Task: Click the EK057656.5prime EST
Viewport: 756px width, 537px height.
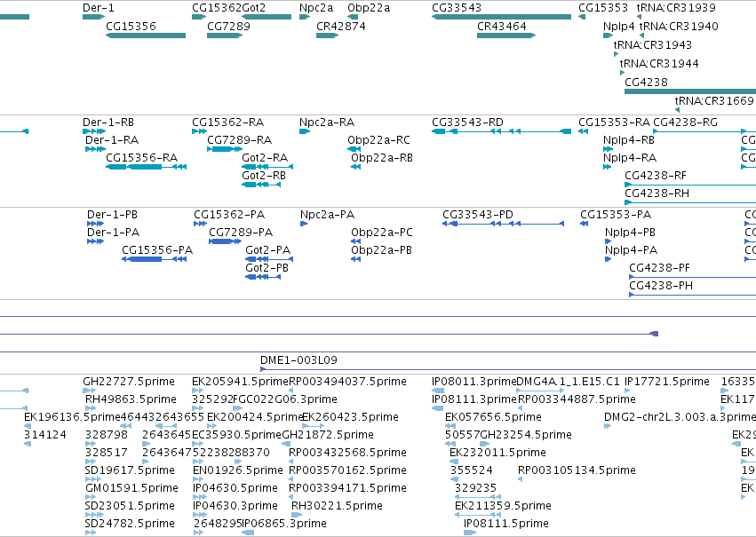Action: [450, 426]
